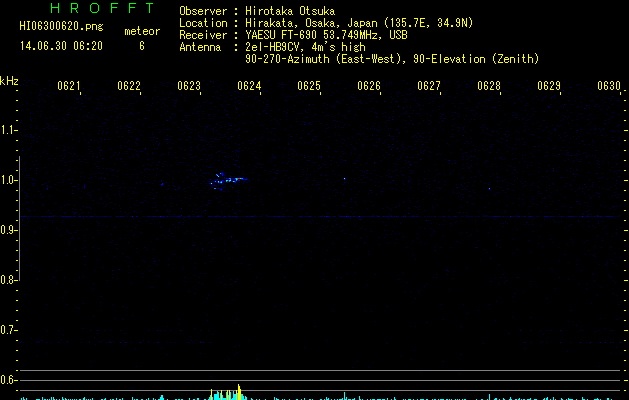Image resolution: width=629 pixels, height=400 pixels.
Task: Click the 0624 time marker
Action: (x=249, y=86)
